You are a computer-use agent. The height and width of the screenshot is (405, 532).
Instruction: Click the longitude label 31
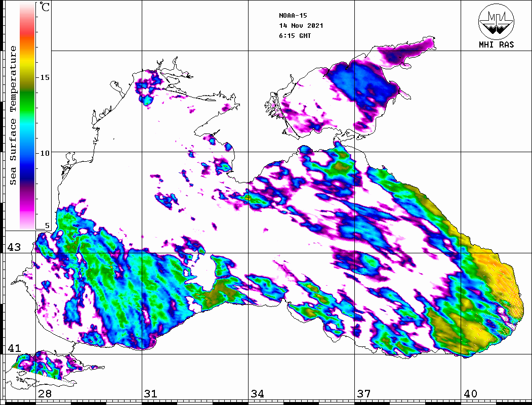click(151, 394)
